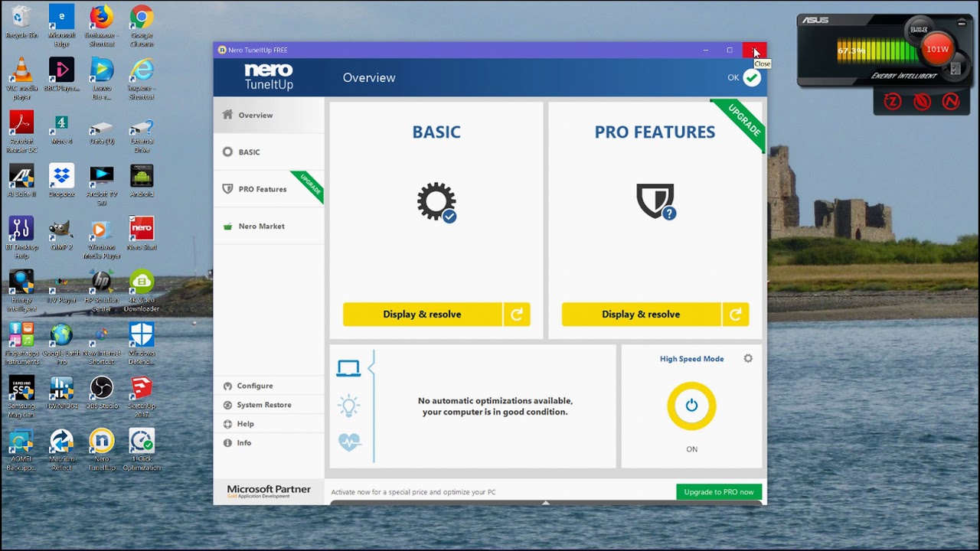Image resolution: width=980 pixels, height=551 pixels.
Task: Close the Nero TuneItUp window
Action: (754, 50)
